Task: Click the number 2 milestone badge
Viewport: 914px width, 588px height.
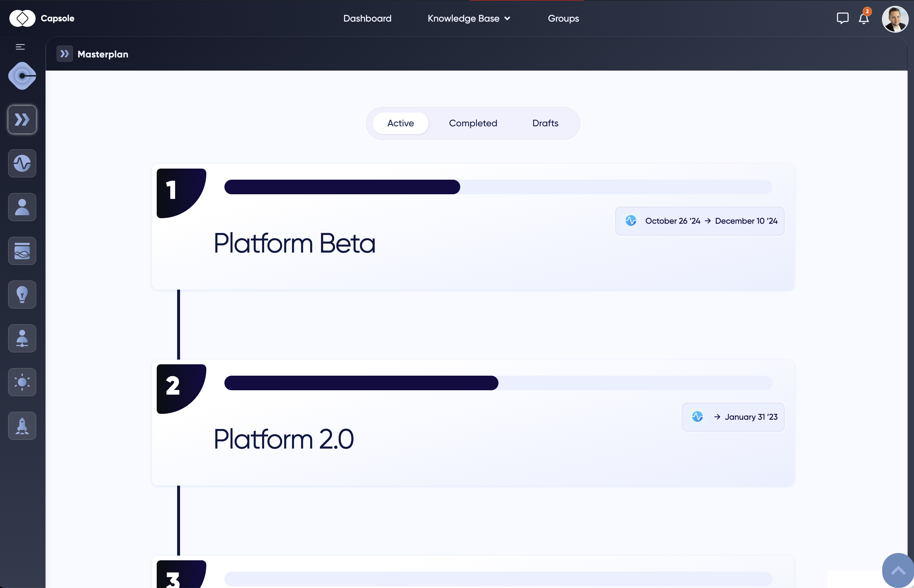Action: click(x=182, y=389)
